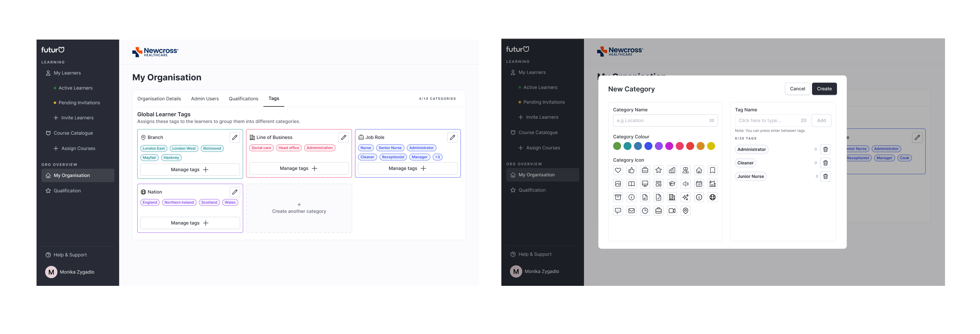Select the heart category icon
This screenshot has height=334, width=980.
click(x=618, y=170)
